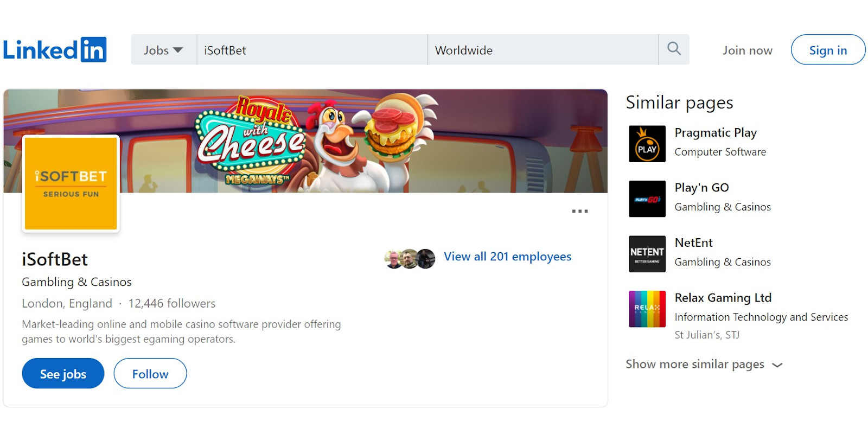Click the Gambling & Casinos industry text under iSoftBet

(x=76, y=282)
